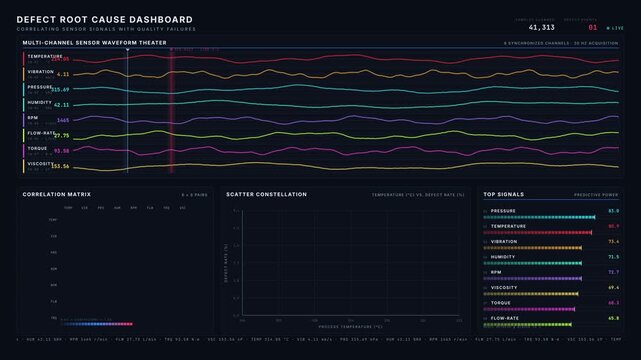This screenshot has height=360, width=641.
Task: Click the Pressure score 83.0
Action: 614,211
